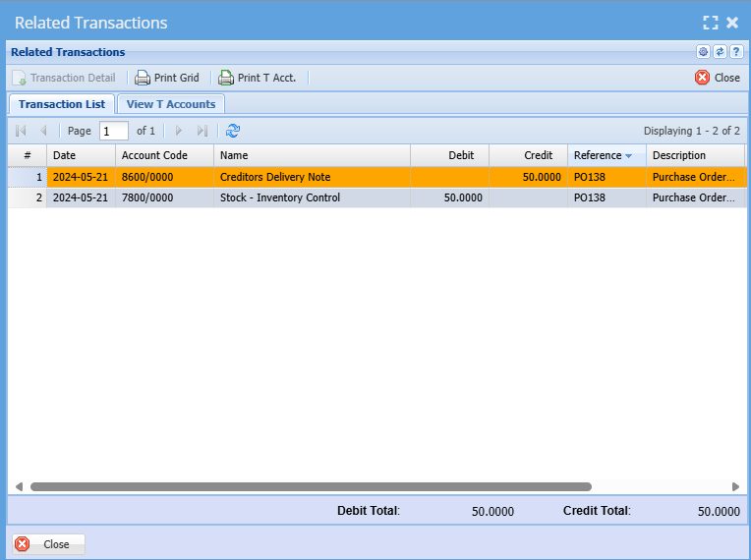Go to the first page arrow
Viewport: 751px width, 560px height.
pos(21,131)
